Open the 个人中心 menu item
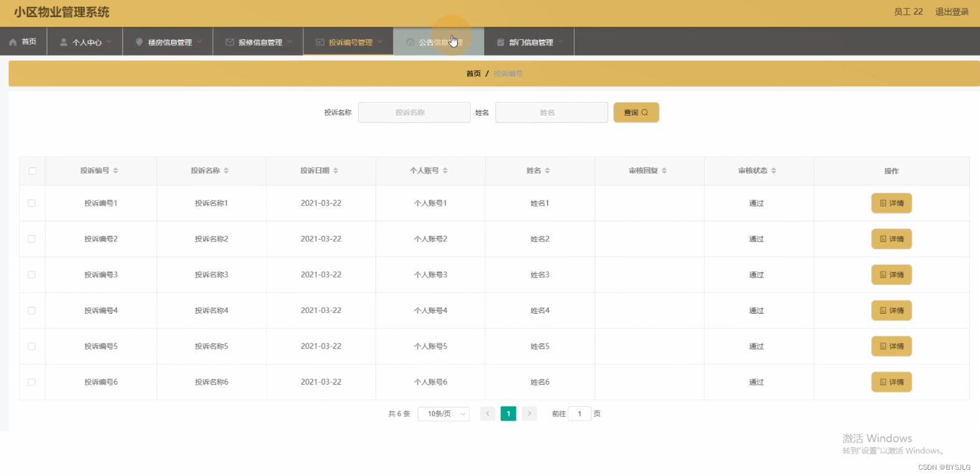 click(85, 42)
